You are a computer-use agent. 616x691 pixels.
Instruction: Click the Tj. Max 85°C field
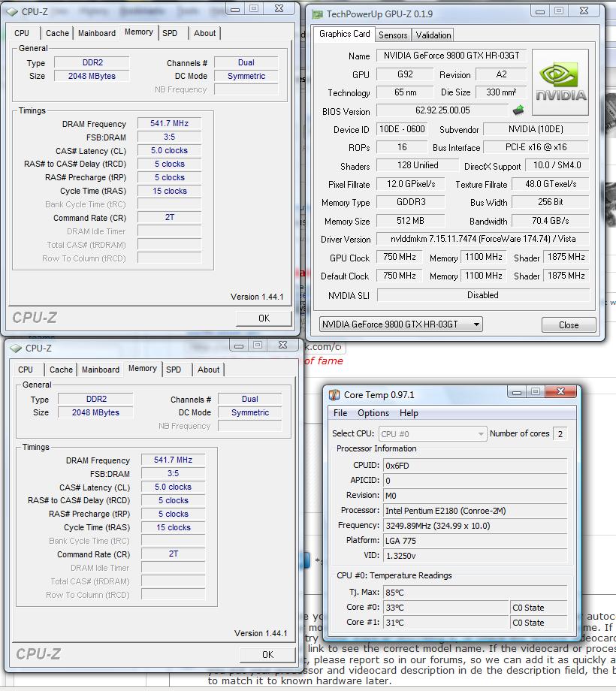coord(475,593)
